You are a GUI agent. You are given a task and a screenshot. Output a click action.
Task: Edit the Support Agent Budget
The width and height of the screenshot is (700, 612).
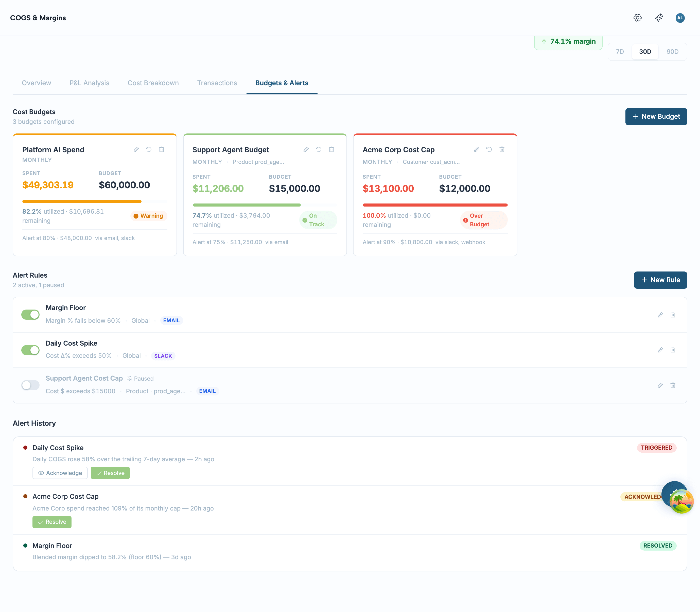(306, 149)
